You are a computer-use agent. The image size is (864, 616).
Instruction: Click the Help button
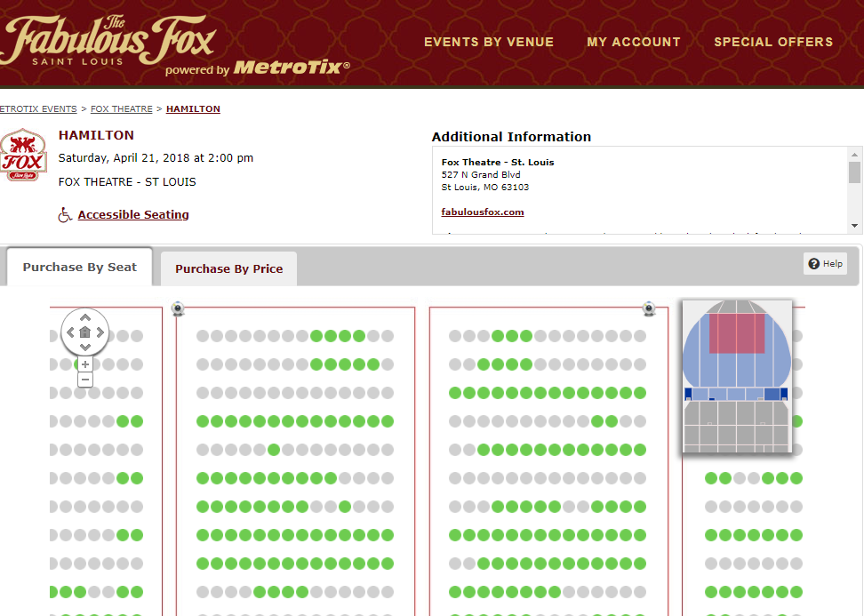coord(825,263)
